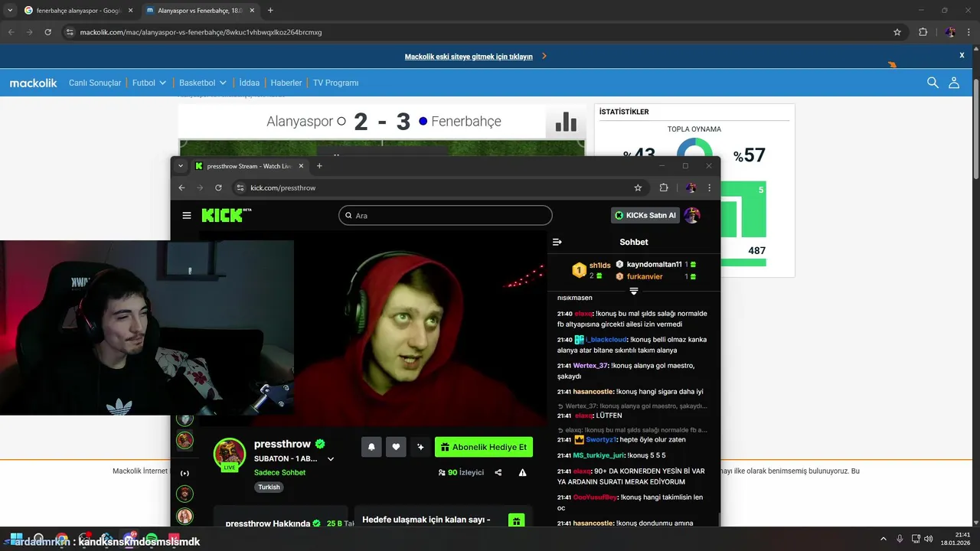The height and width of the screenshot is (551, 980).
Task: Report stream via warning triangle icon
Action: pos(523,473)
